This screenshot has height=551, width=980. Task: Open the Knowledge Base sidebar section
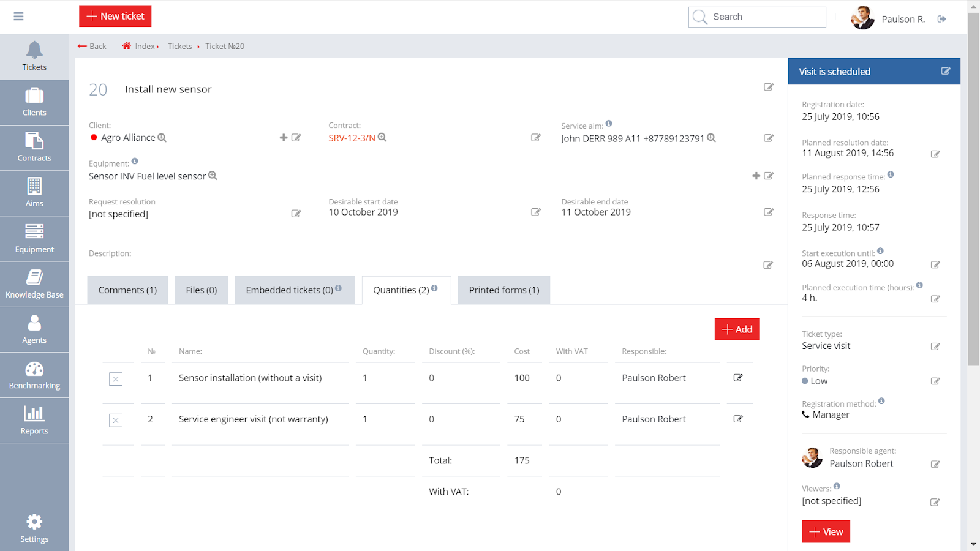coord(34,284)
